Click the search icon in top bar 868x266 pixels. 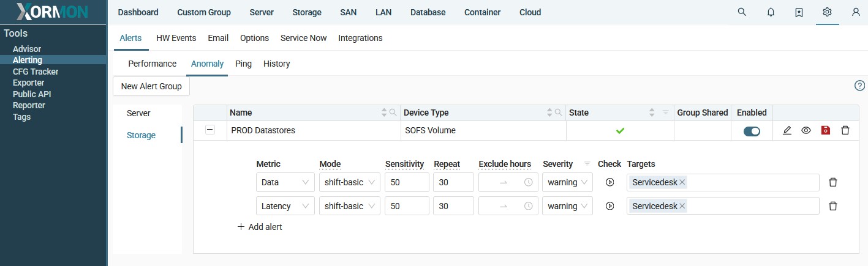[742, 12]
